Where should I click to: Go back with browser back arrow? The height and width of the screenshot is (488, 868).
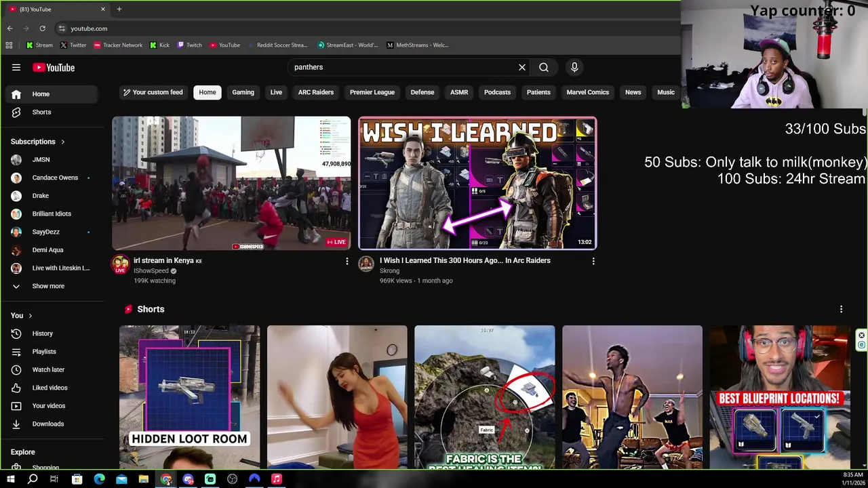click(x=9, y=28)
